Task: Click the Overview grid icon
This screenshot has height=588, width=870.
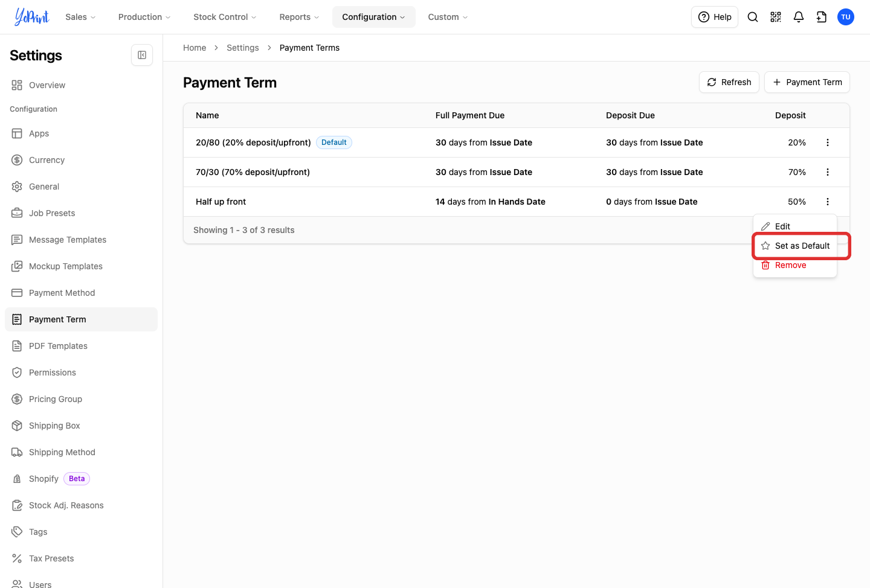Action: [17, 85]
